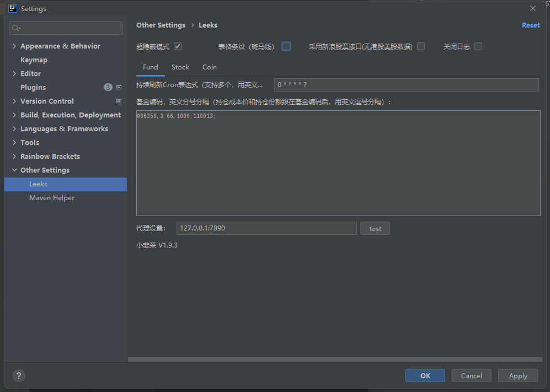Click into the fund codes text area
The height and width of the screenshot is (392, 550).
[338, 163]
